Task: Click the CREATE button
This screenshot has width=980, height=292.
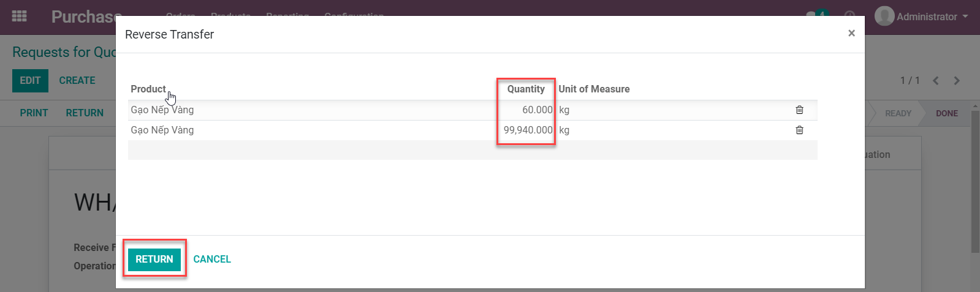Action: pyautogui.click(x=77, y=81)
